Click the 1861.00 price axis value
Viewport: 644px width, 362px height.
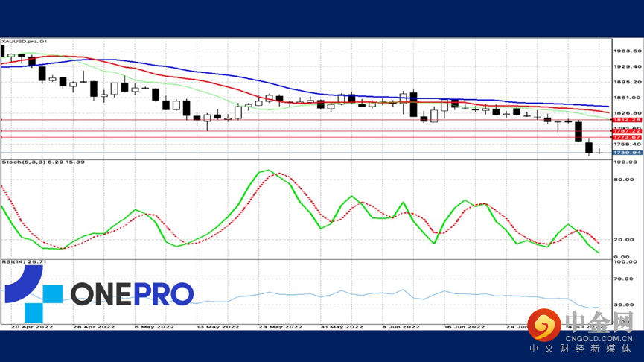(627, 98)
